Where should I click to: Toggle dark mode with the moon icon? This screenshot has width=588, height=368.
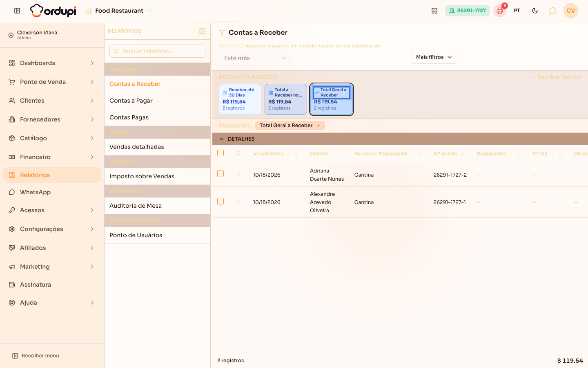click(535, 11)
